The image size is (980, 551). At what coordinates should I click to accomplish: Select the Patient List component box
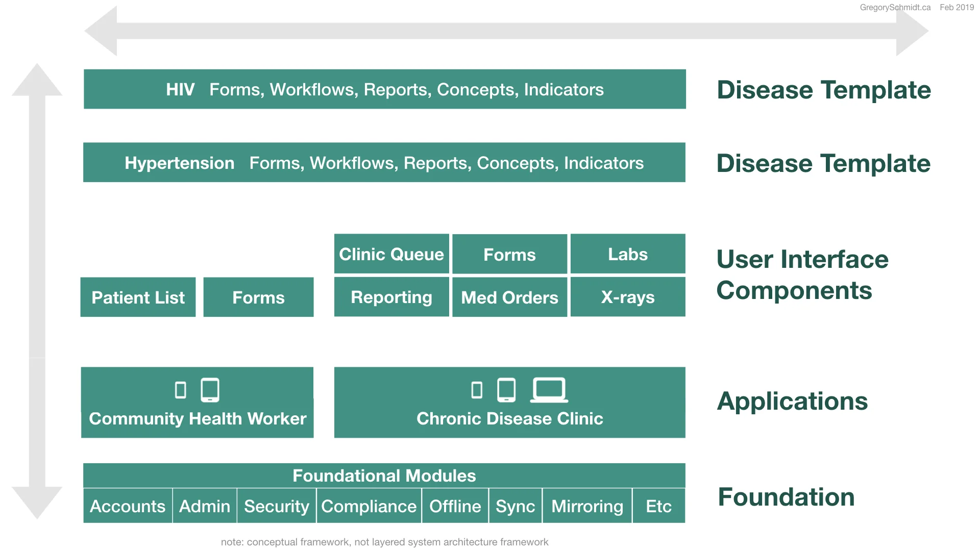coord(138,297)
